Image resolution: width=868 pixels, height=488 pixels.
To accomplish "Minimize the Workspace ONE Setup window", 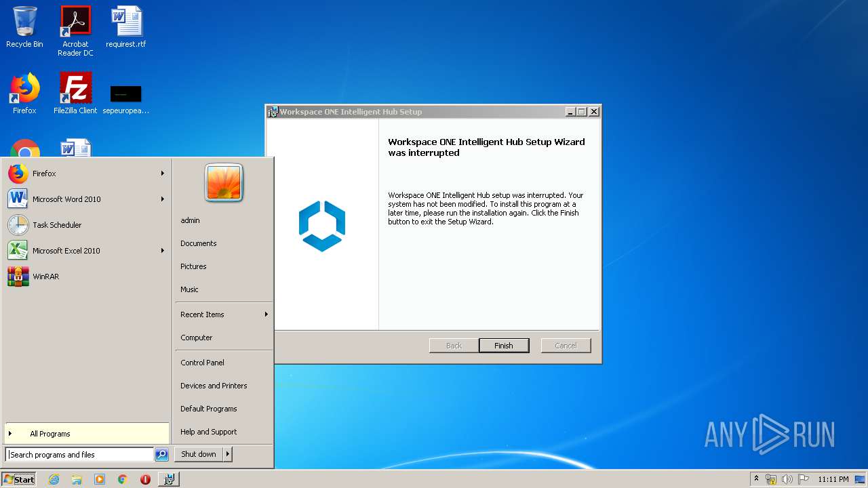I will pyautogui.click(x=571, y=112).
